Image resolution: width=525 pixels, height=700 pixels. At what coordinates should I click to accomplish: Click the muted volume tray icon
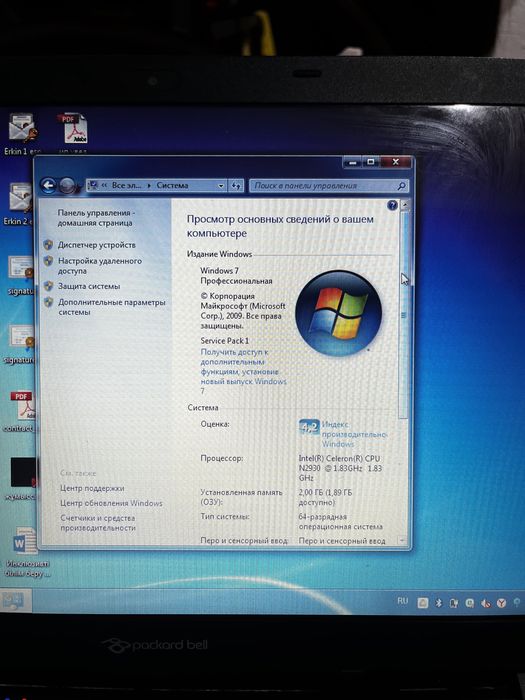[x=485, y=603]
